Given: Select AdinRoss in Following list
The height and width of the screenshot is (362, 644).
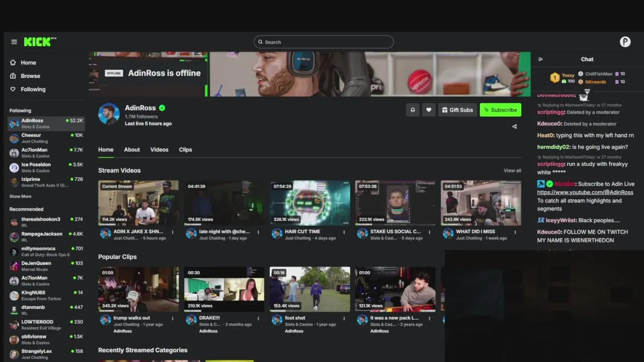Looking at the screenshot, I should tap(46, 124).
